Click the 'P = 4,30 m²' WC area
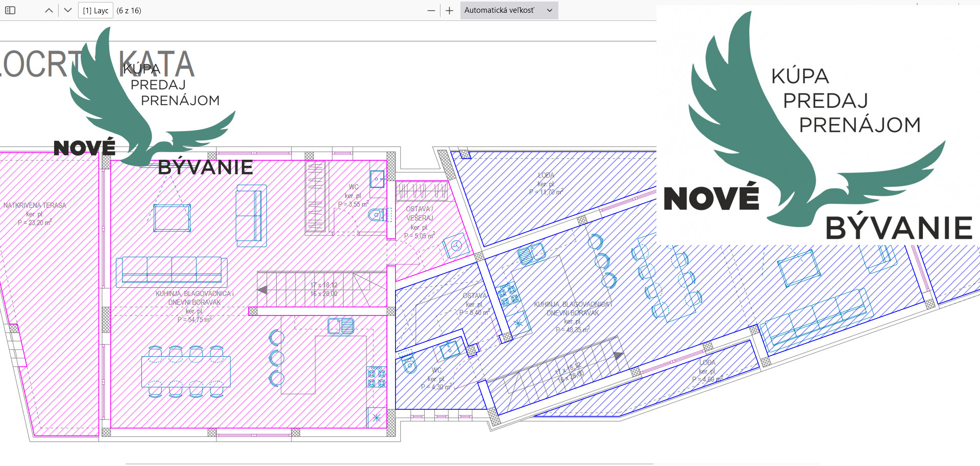This screenshot has width=980, height=466. [x=436, y=387]
